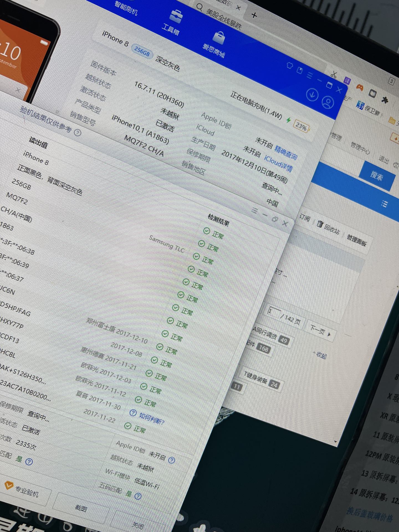Click help icon next to 五码匹配 是

click(138, 496)
